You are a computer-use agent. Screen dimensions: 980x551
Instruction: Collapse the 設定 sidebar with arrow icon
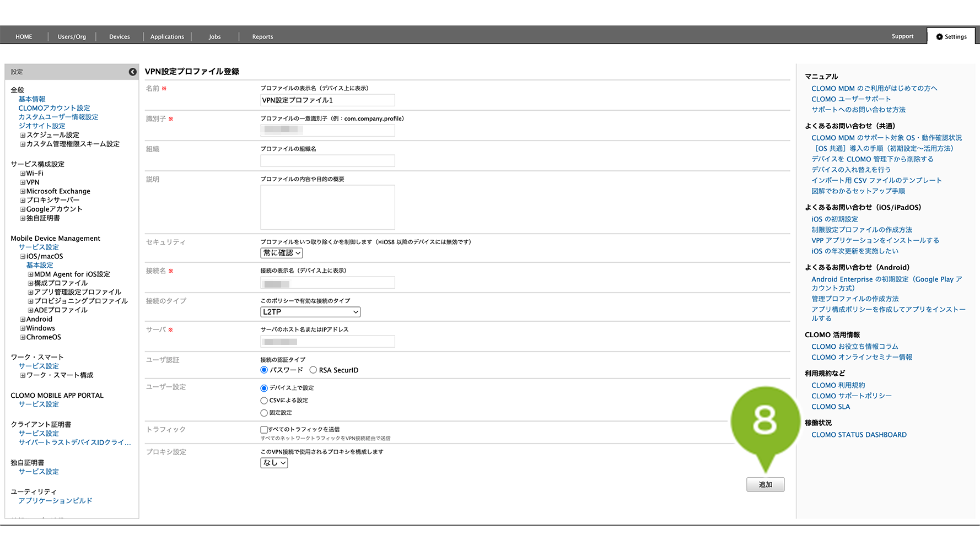coord(132,72)
